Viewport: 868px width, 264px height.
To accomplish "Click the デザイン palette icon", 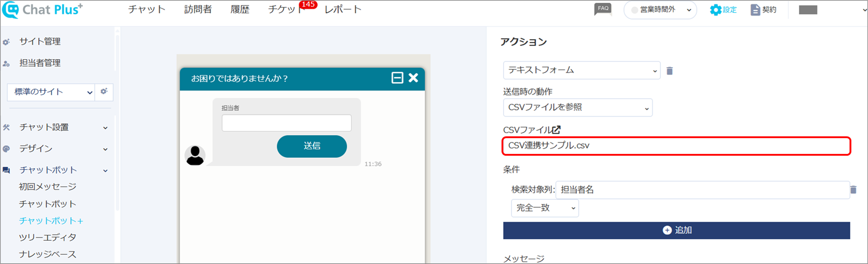I will [7, 149].
